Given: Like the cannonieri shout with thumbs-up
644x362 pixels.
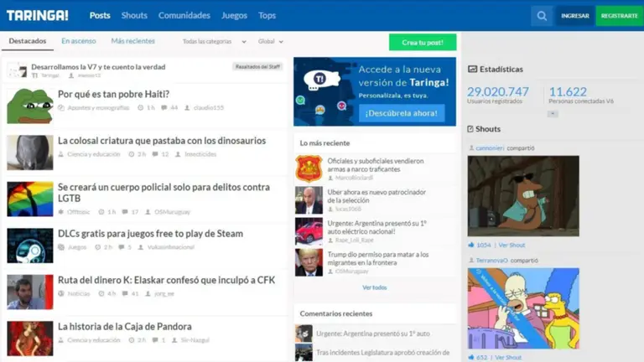Looking at the screenshot, I should tap(470, 245).
